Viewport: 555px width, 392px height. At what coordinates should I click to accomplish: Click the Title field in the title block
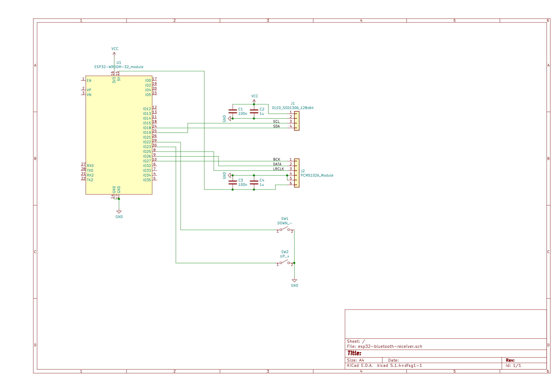[354, 353]
